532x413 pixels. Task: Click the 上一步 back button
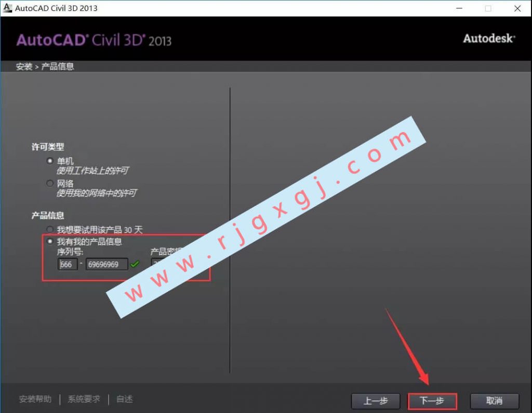pos(376,401)
